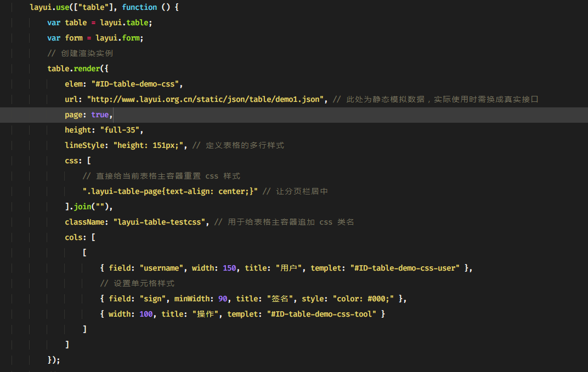This screenshot has width=588, height=372.
Task: Click the width value 150
Action: click(x=229, y=268)
